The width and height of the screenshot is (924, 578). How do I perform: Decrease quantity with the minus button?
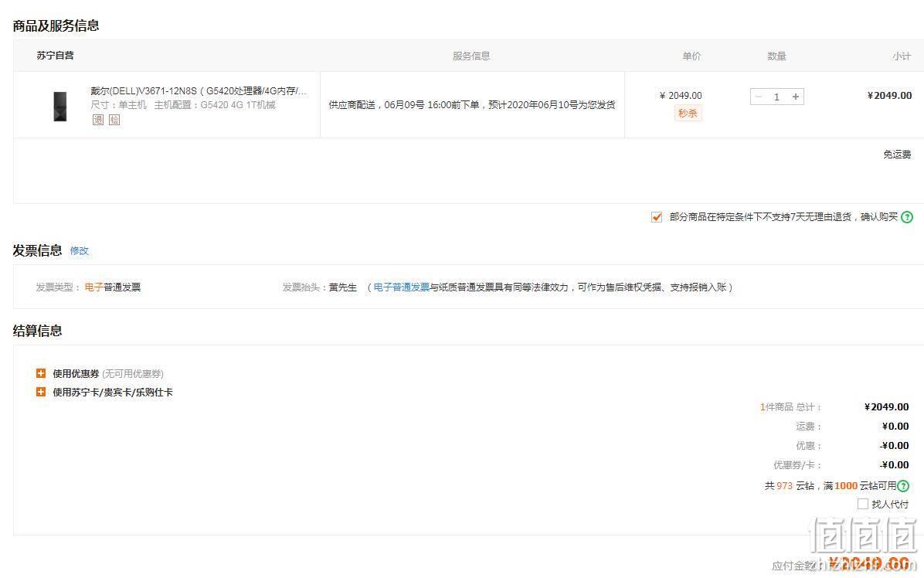point(759,97)
